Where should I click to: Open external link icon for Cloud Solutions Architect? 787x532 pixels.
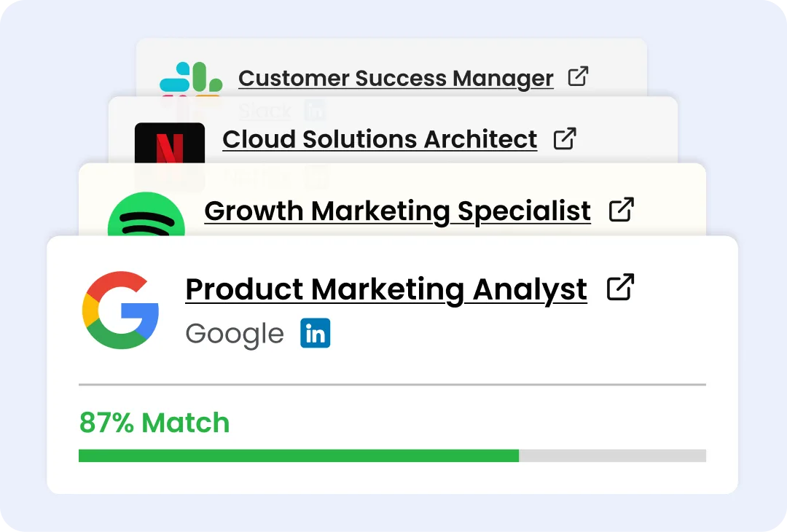tap(565, 138)
